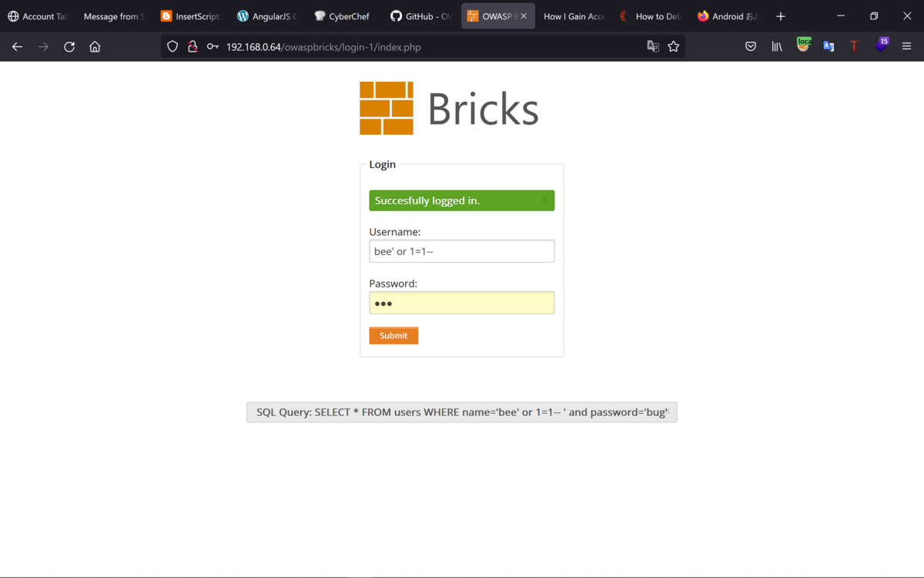Viewport: 924px width, 578px height.
Task: Switch to the 'How I Gain Acce' tab
Action: [574, 16]
